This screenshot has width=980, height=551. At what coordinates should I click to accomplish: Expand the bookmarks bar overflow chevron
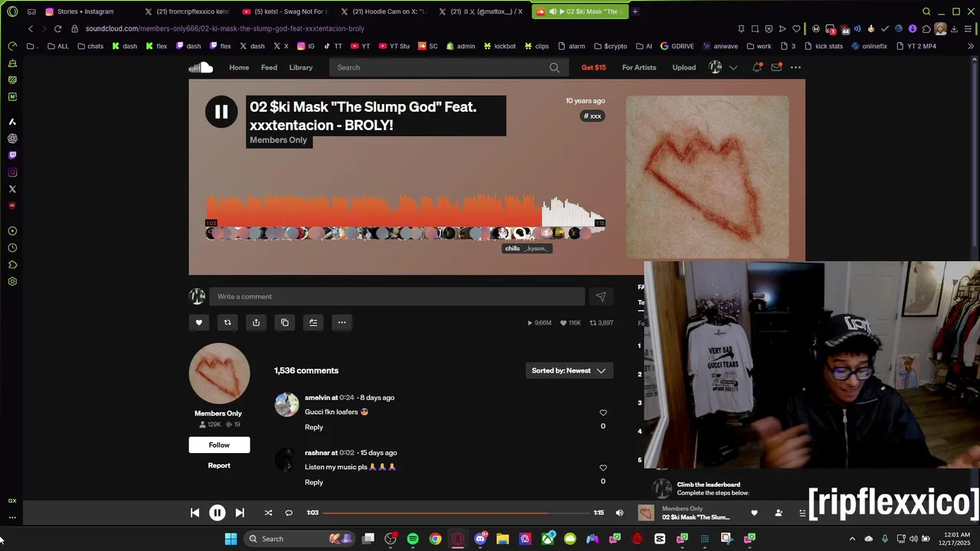tap(971, 46)
